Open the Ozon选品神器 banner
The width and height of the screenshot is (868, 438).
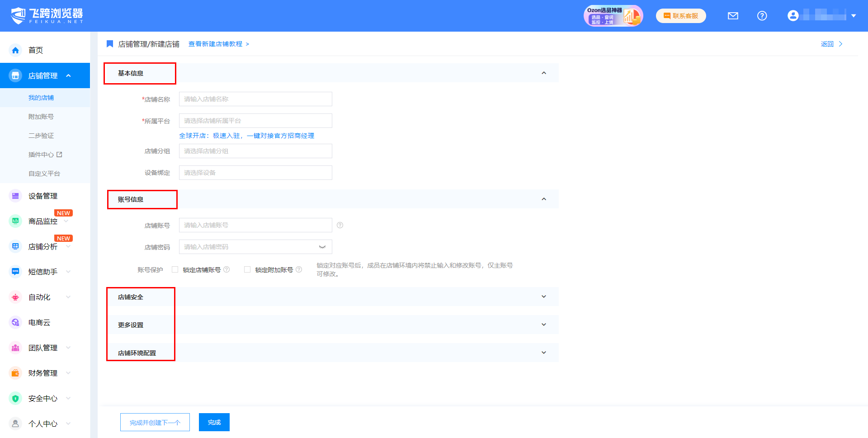(x=613, y=16)
